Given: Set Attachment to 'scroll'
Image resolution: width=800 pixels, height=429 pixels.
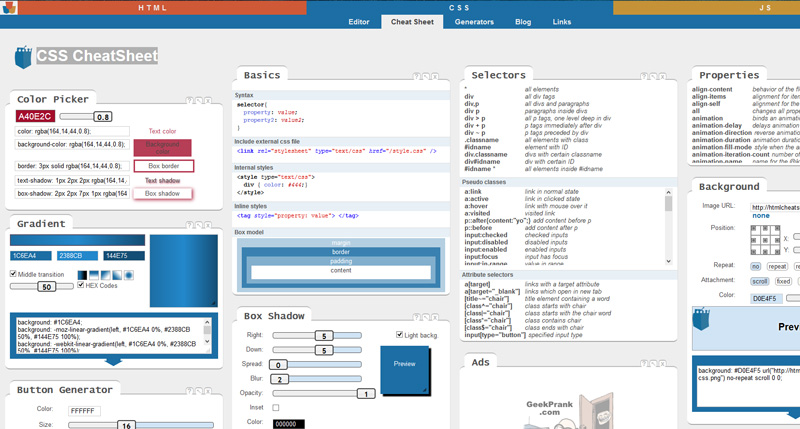Looking at the screenshot, I should click(760, 281).
